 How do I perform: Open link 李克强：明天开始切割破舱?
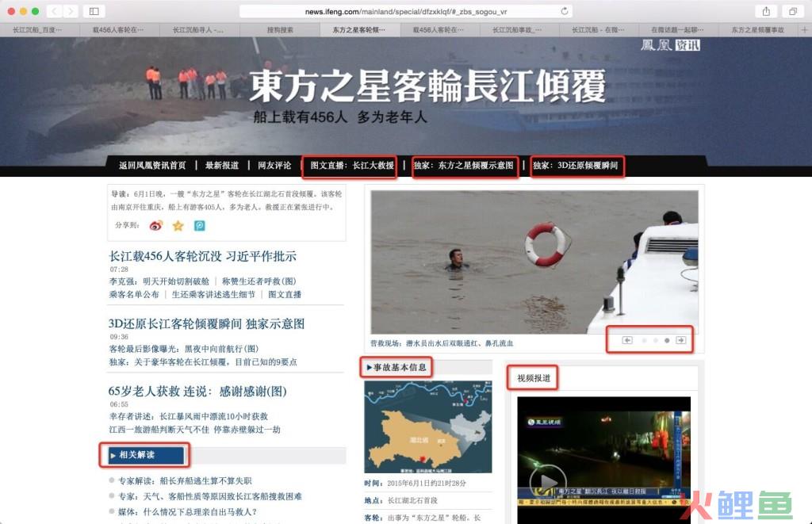pyautogui.click(x=159, y=281)
